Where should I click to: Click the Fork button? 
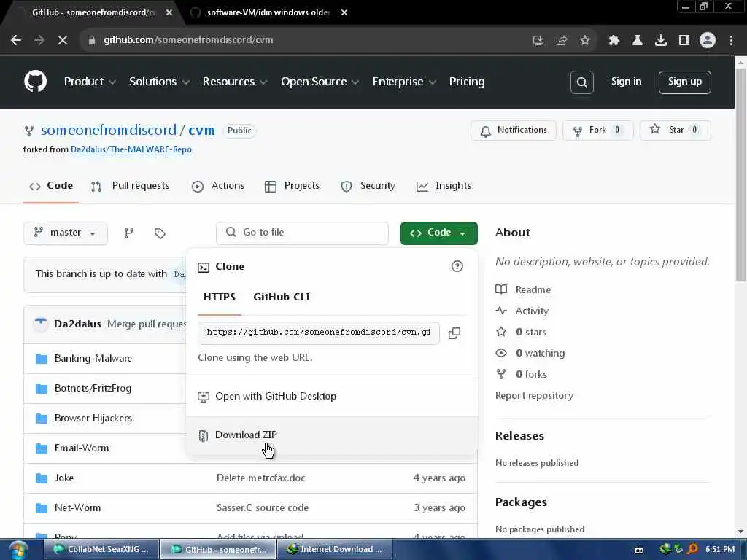click(597, 130)
